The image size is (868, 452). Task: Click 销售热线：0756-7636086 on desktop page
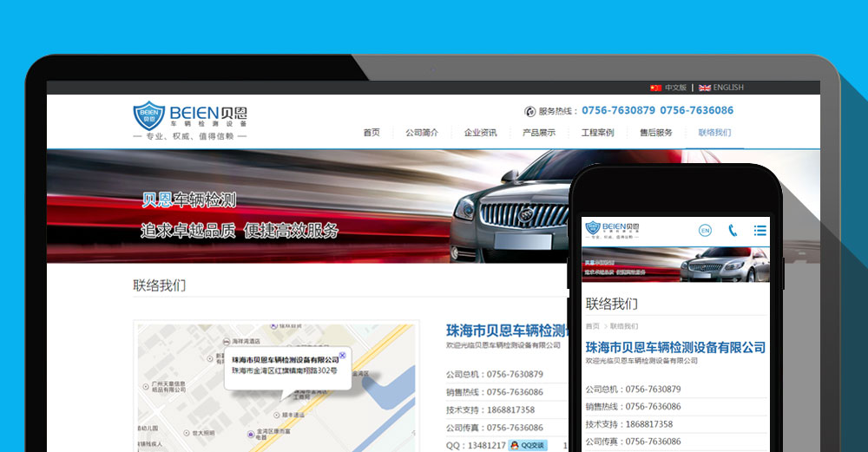click(x=495, y=392)
